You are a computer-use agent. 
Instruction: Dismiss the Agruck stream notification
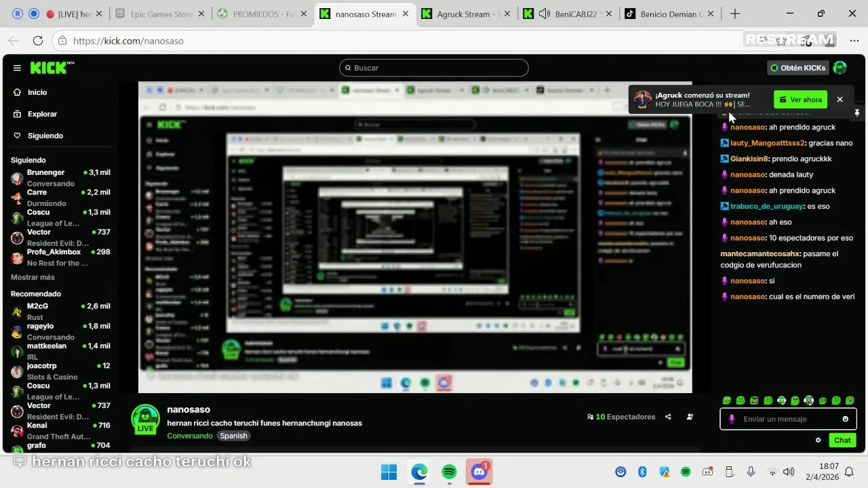pyautogui.click(x=840, y=100)
